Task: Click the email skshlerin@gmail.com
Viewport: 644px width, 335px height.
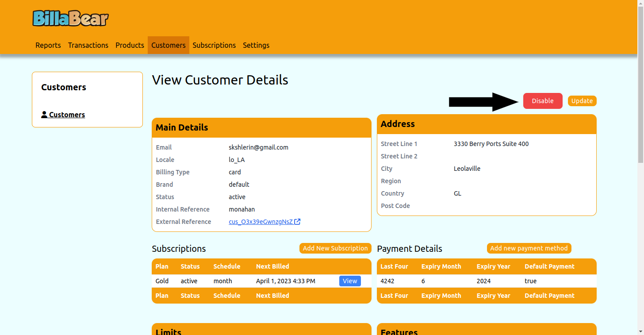Action: click(x=258, y=147)
